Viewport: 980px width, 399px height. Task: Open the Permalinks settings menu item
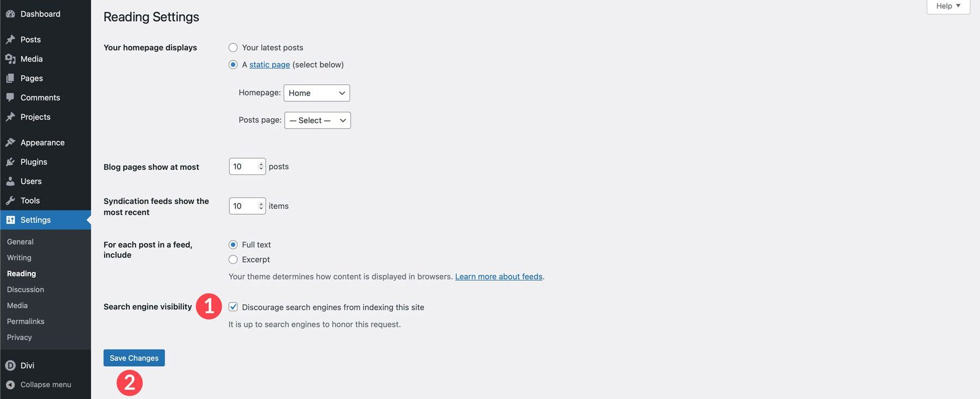(x=25, y=321)
